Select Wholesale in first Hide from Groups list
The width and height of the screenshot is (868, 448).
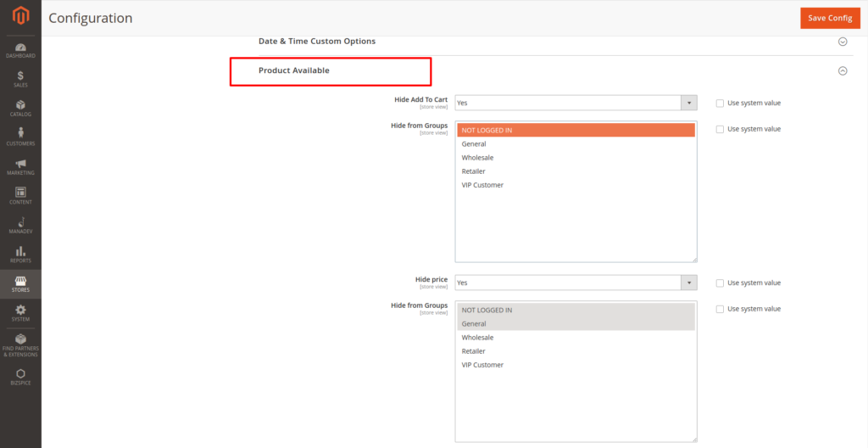point(477,158)
